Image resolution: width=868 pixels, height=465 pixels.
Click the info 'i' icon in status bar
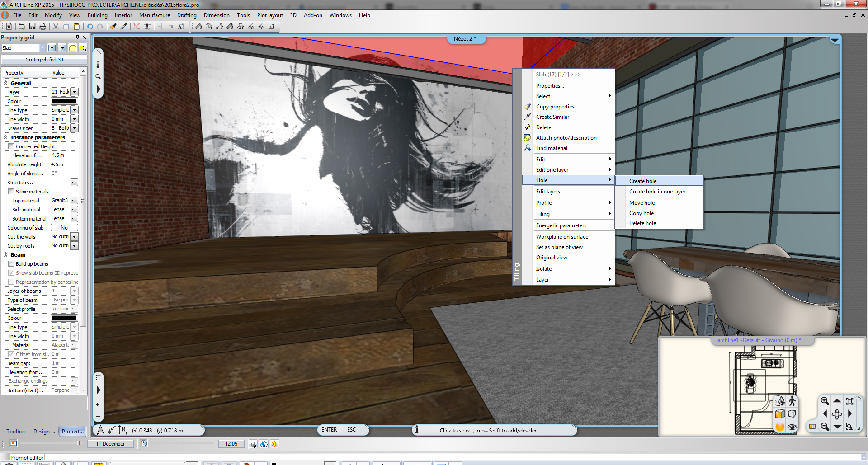[417, 430]
